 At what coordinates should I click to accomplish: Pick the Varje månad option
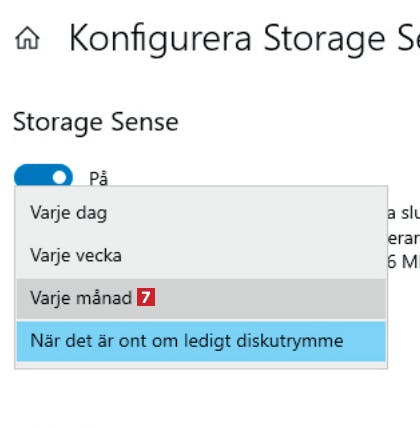click(201, 298)
